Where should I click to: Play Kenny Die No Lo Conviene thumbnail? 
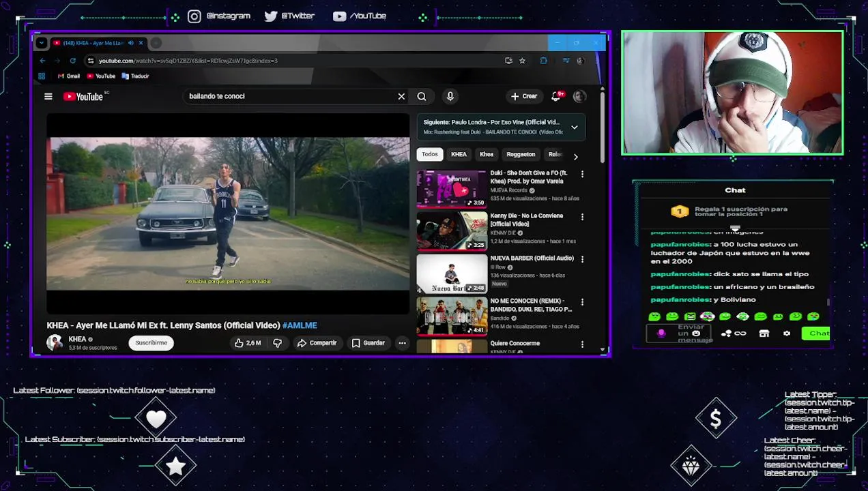452,230
